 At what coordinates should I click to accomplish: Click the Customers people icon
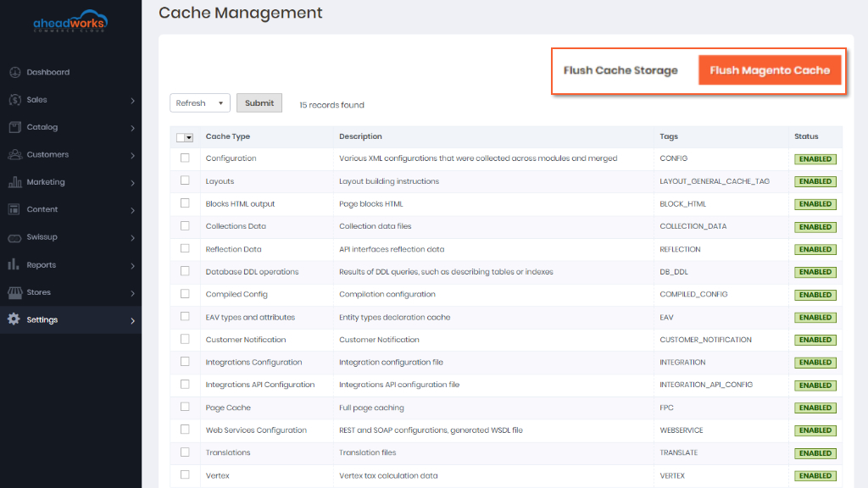point(15,154)
